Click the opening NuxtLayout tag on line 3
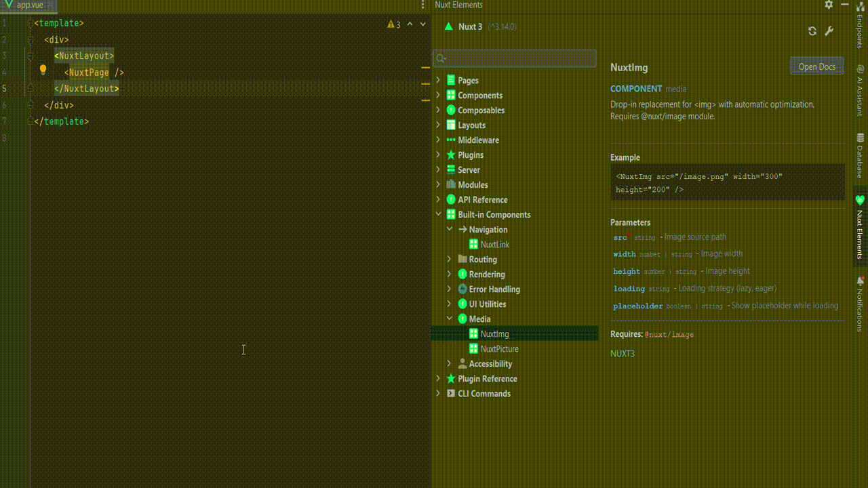The width and height of the screenshot is (868, 488). [84, 56]
